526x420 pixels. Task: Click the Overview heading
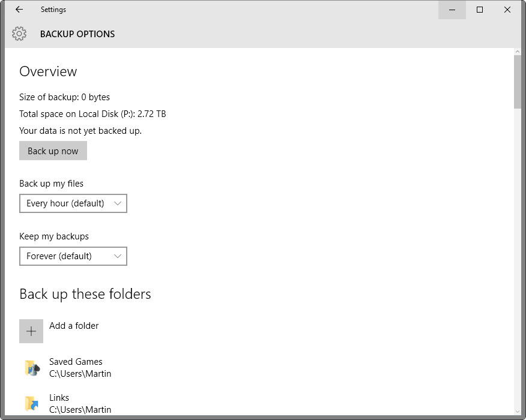pyautogui.click(x=48, y=71)
